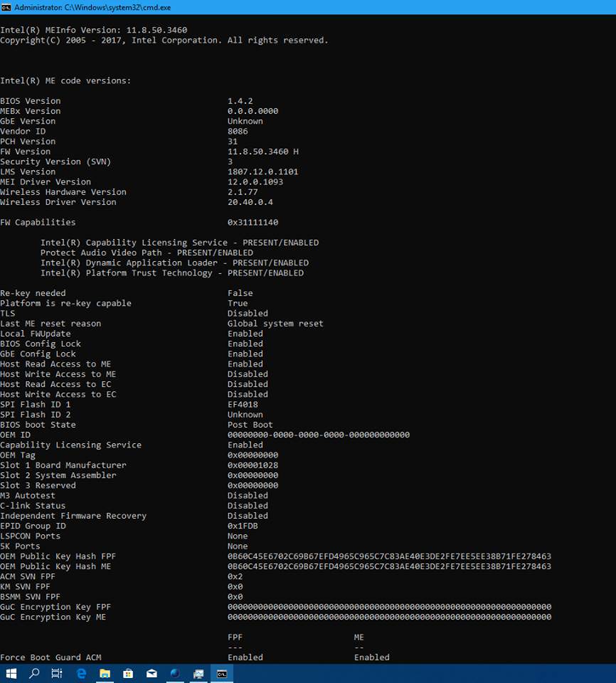Click the 'Slot 3 Reserved' label

point(38,485)
